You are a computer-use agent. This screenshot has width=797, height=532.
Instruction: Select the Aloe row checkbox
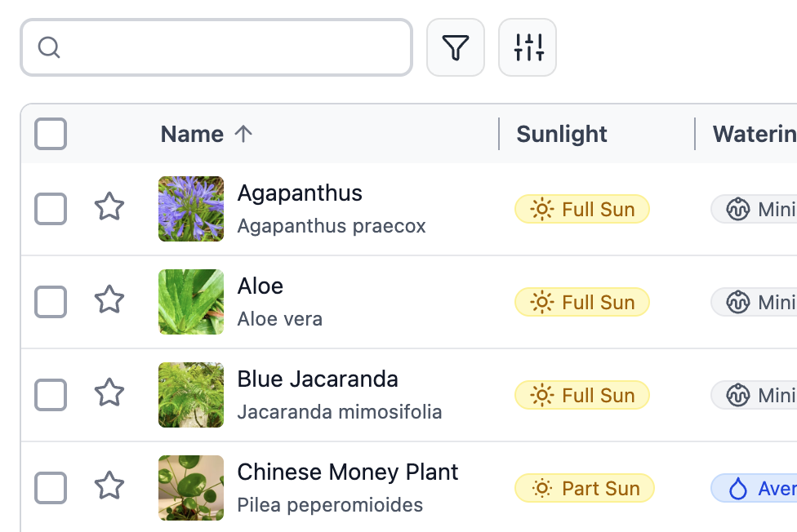(51, 302)
